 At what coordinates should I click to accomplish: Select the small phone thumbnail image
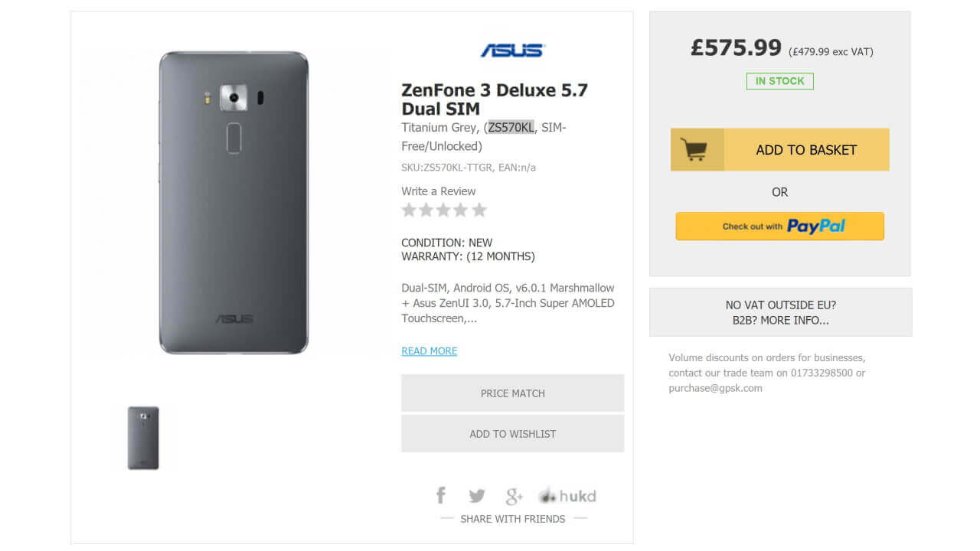[145, 437]
